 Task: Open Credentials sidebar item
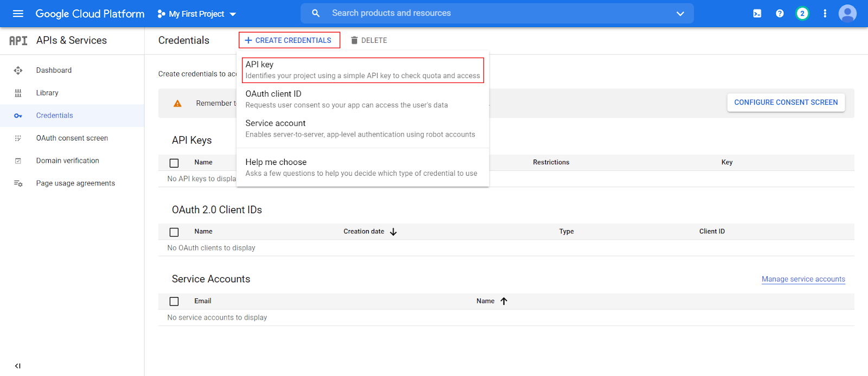click(x=72, y=116)
